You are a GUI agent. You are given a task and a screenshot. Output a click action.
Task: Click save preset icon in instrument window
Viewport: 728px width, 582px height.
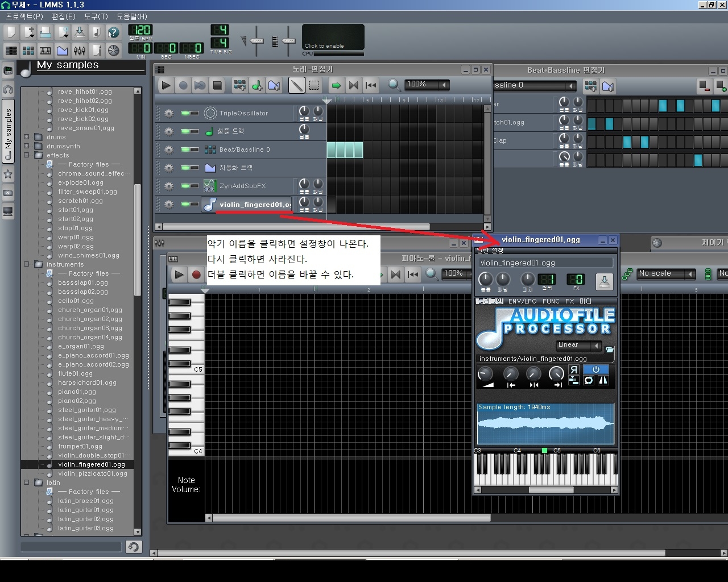click(x=604, y=281)
